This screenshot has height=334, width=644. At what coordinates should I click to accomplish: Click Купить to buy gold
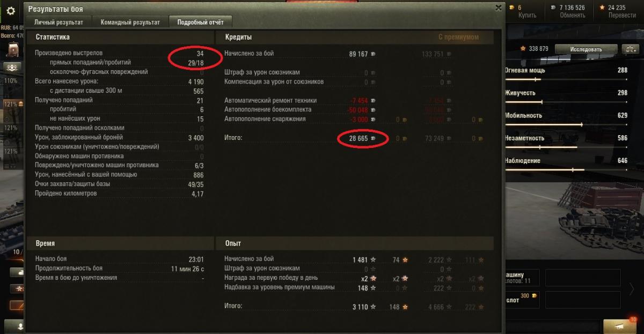tap(527, 15)
